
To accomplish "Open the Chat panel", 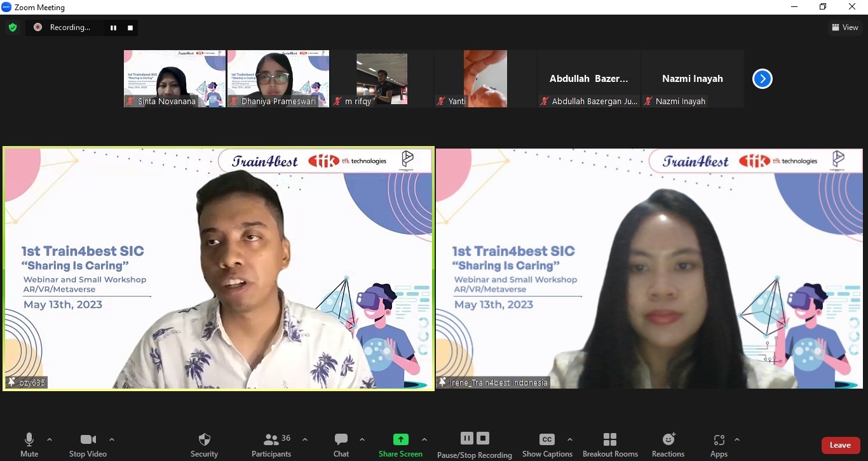I will pos(341,440).
